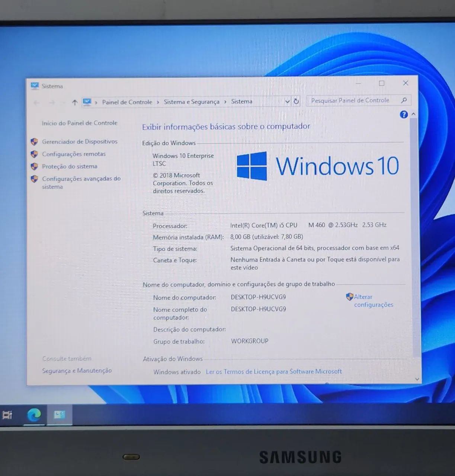Select Sistema e Segurança breadcrumb
The image size is (455, 476).
click(x=192, y=102)
